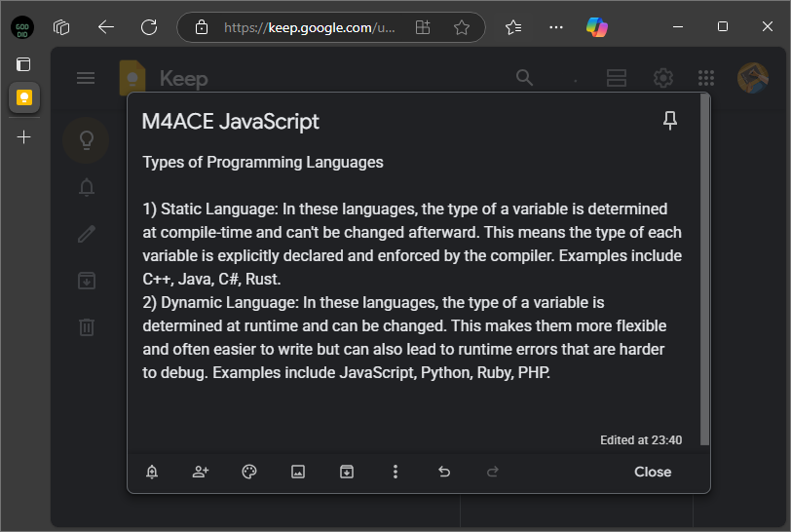
Task: Add image to the note
Action: [298, 472]
